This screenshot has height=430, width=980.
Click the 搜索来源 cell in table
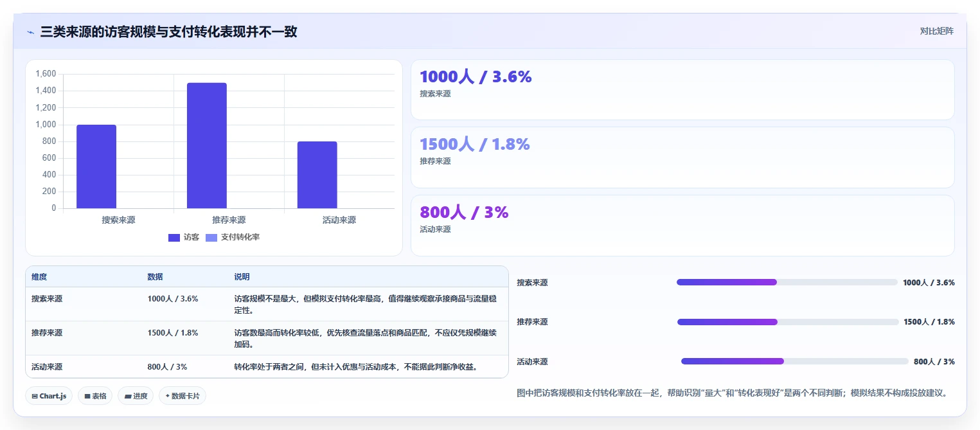(47, 299)
